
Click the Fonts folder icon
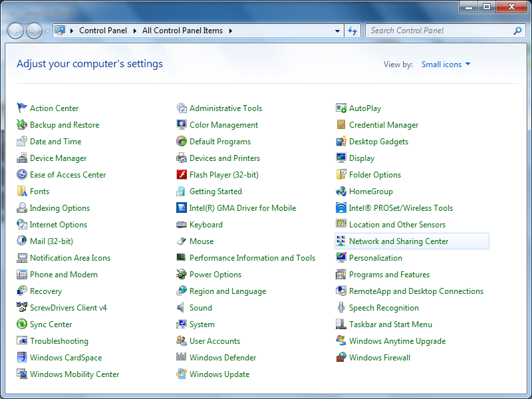[x=22, y=191]
